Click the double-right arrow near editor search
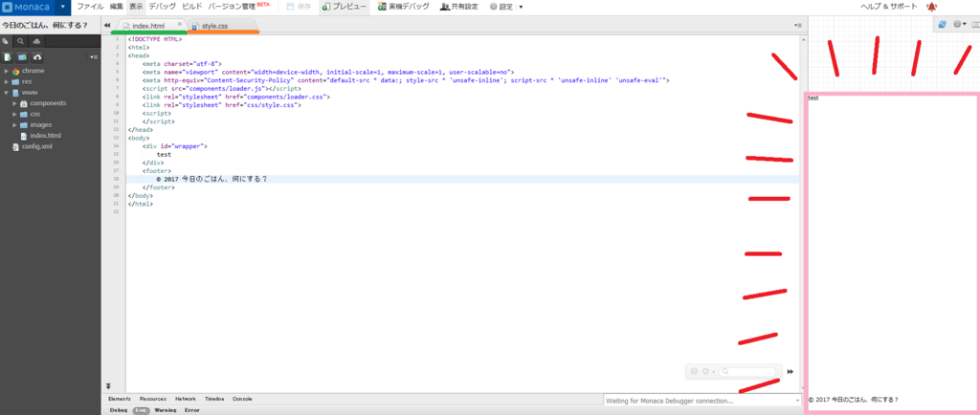The height and width of the screenshot is (415, 980). coord(790,371)
